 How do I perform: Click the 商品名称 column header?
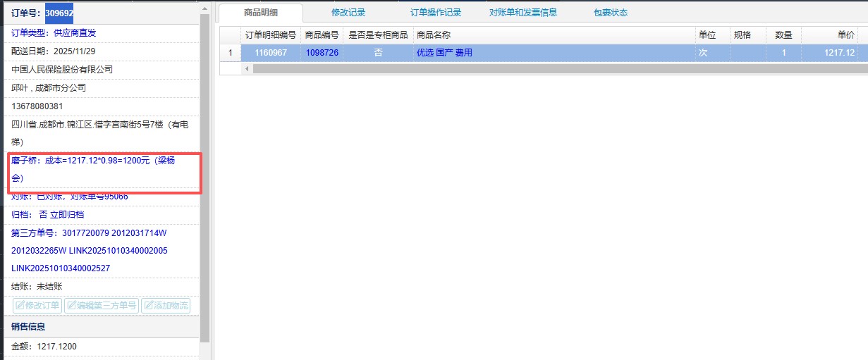434,35
